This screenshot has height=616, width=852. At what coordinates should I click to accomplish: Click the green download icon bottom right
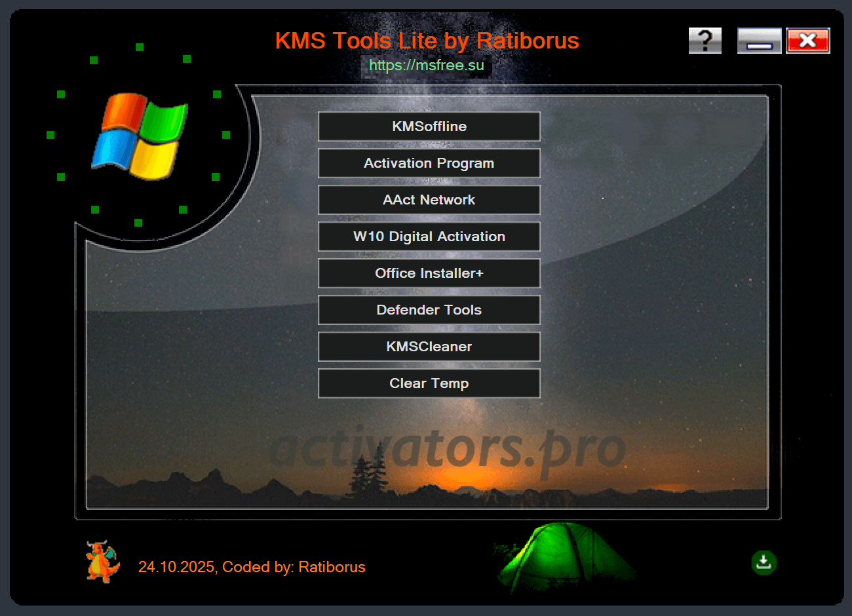click(x=763, y=562)
